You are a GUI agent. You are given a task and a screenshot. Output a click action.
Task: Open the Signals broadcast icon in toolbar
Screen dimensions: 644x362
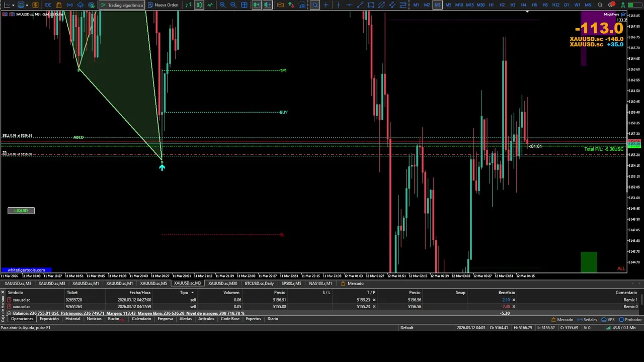[x=69, y=5]
